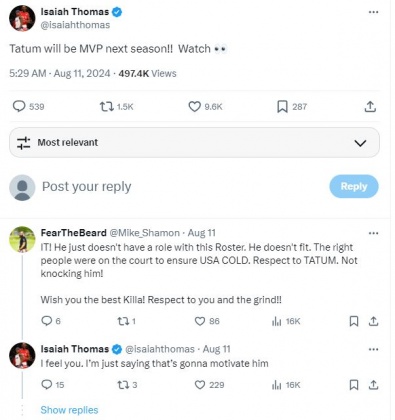Share the main Isaiah Thomas tweet
The width and height of the screenshot is (395, 420).
point(370,107)
